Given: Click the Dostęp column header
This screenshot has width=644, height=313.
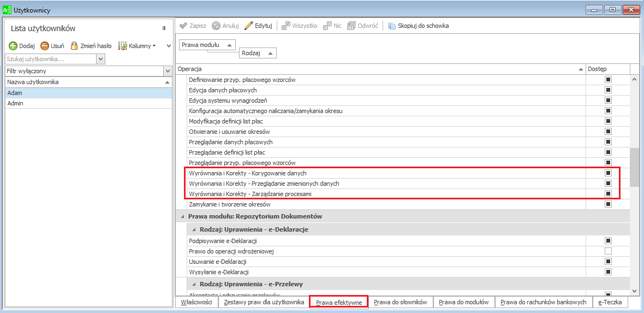Looking at the screenshot, I should (607, 69).
